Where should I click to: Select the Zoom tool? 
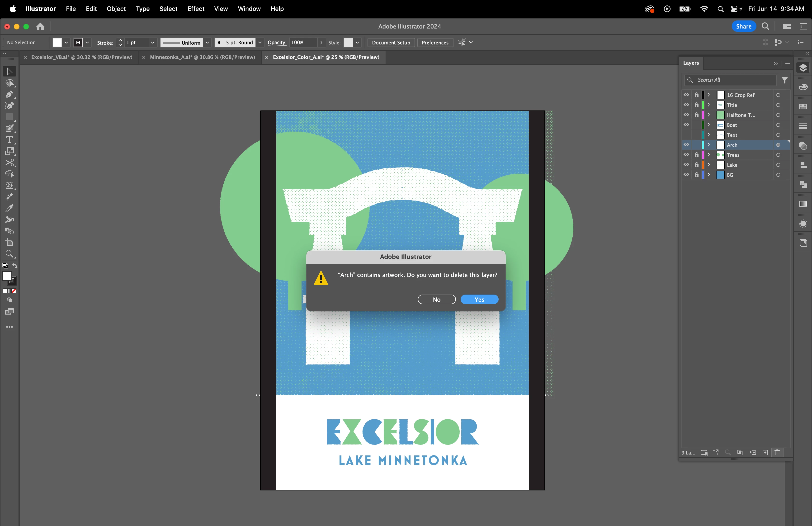(9, 254)
